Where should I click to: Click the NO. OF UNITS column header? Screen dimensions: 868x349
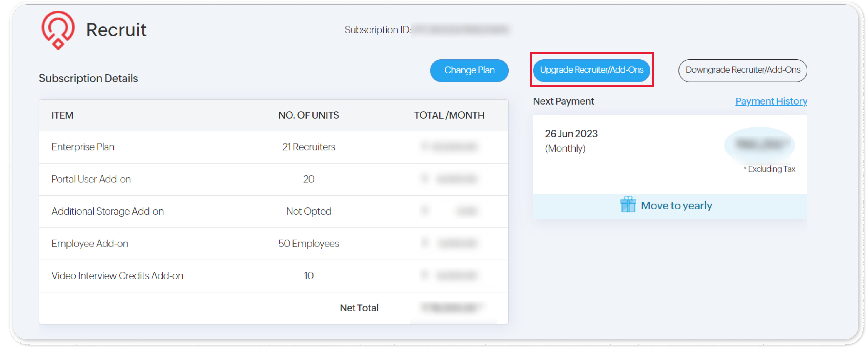pos(308,115)
